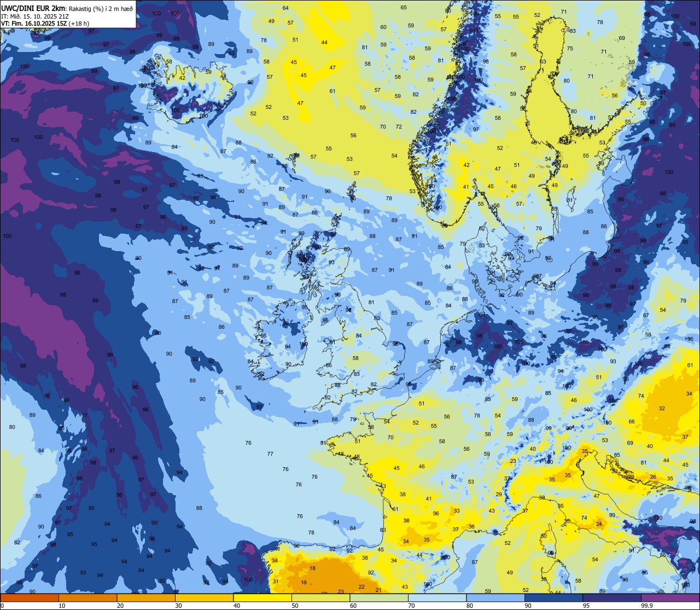This screenshot has height=610, width=700.
Task: Select the 10–20 legend color segment
Action: [x=87, y=597]
